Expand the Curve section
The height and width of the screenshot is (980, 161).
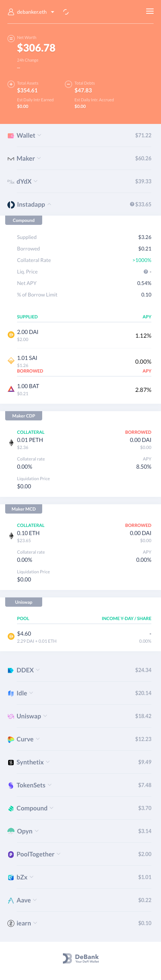point(81,739)
